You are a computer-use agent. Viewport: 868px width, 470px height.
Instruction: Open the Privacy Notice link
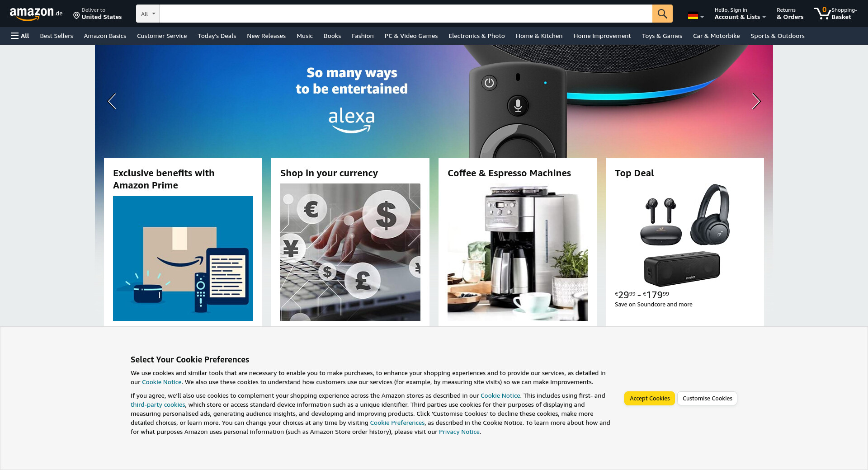click(x=459, y=432)
